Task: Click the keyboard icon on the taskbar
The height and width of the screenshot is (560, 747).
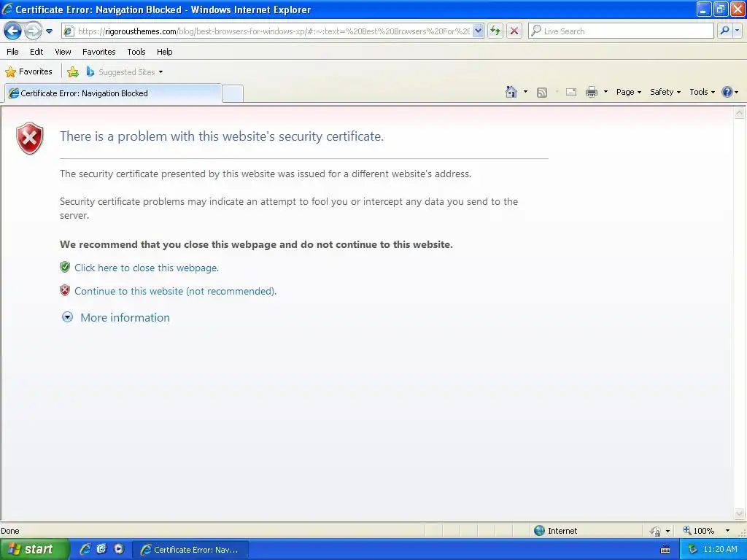Action: click(665, 550)
